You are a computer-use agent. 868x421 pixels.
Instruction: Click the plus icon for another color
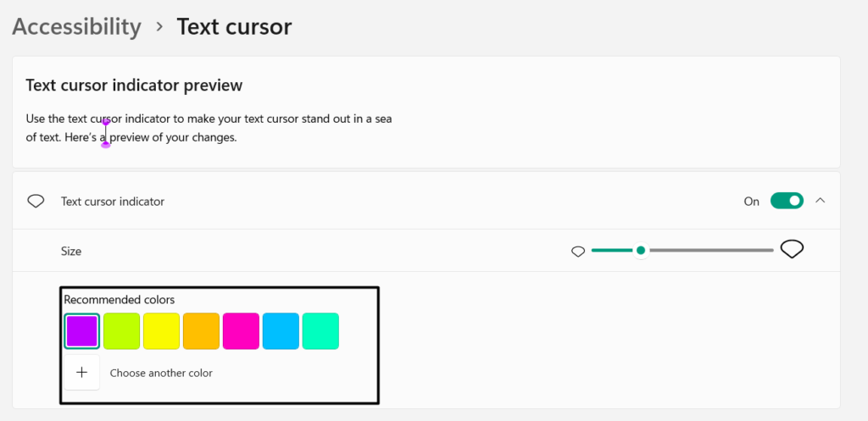[x=81, y=373]
